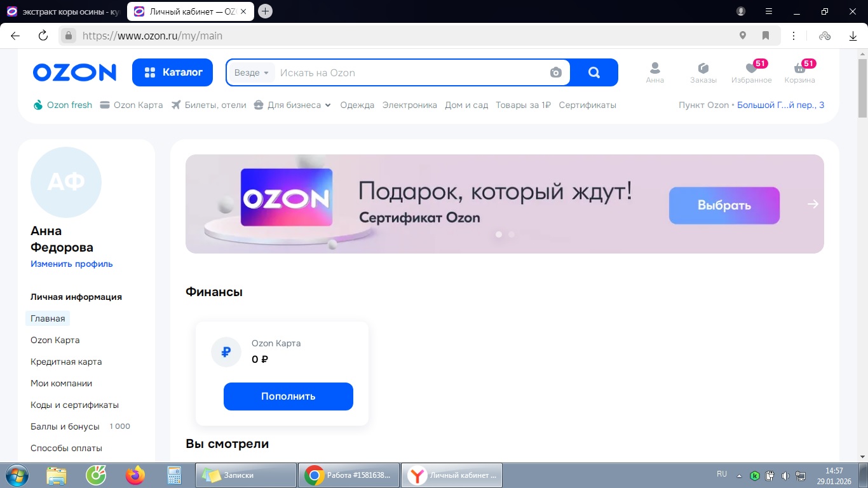Select Главная in the sidebar
The image size is (868, 488).
[x=48, y=318]
